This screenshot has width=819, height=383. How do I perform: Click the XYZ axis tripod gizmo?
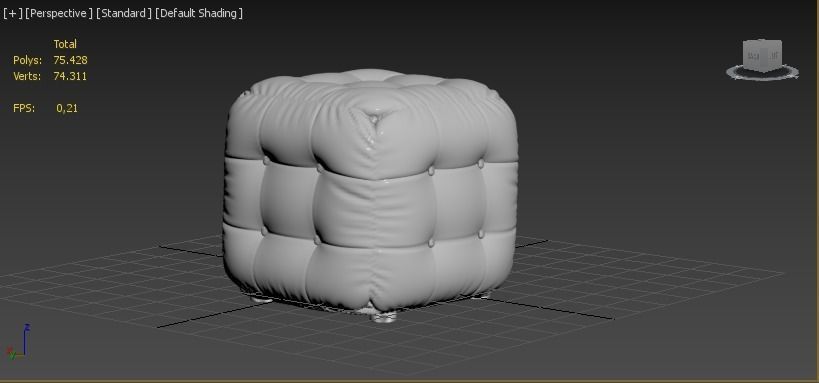pyautogui.click(x=18, y=342)
